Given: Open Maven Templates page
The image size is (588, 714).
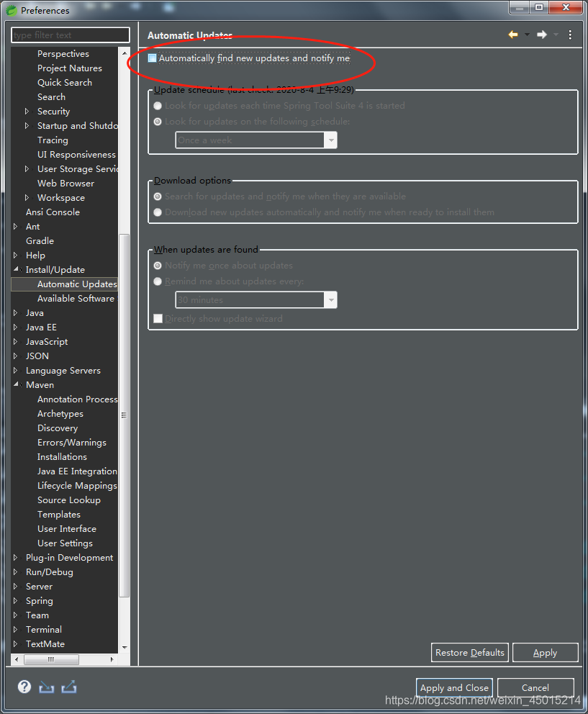Looking at the screenshot, I should click(x=59, y=515).
